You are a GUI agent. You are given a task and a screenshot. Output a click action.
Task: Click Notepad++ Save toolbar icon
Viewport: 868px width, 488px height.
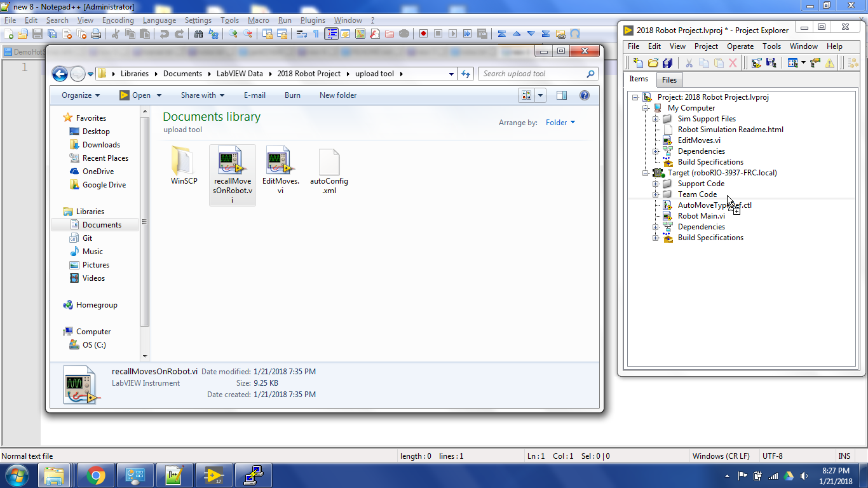pyautogui.click(x=37, y=34)
